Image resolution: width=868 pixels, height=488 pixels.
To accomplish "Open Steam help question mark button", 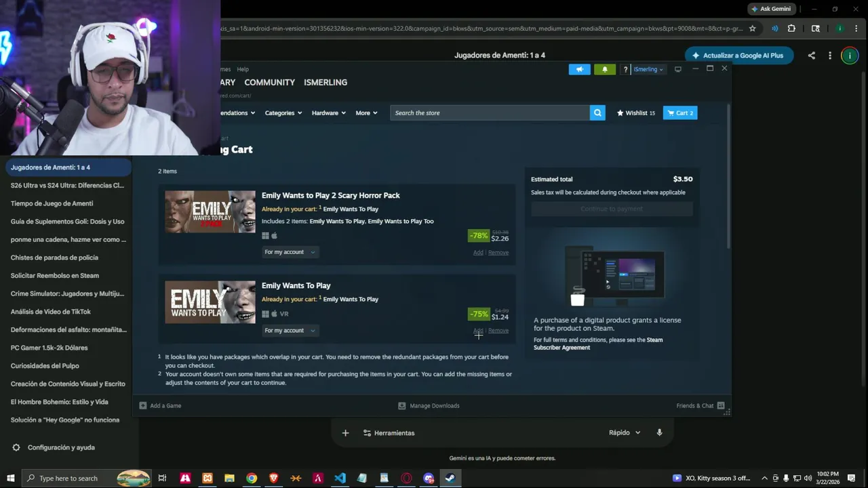I will [625, 69].
